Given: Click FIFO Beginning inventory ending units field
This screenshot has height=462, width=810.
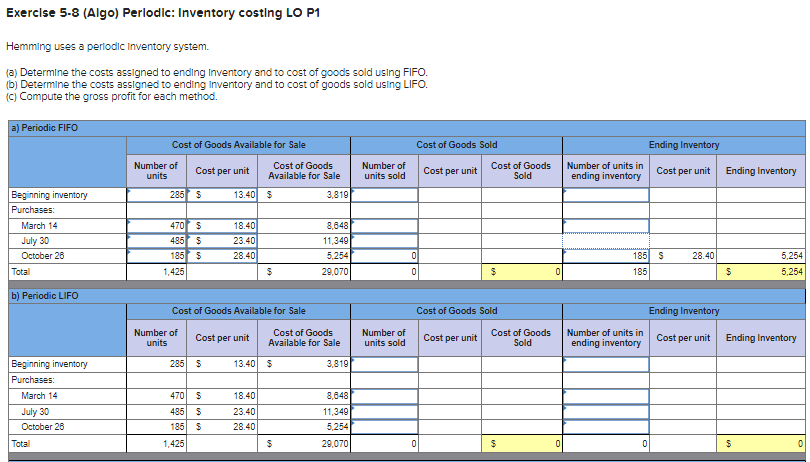Looking at the screenshot, I should tap(606, 195).
